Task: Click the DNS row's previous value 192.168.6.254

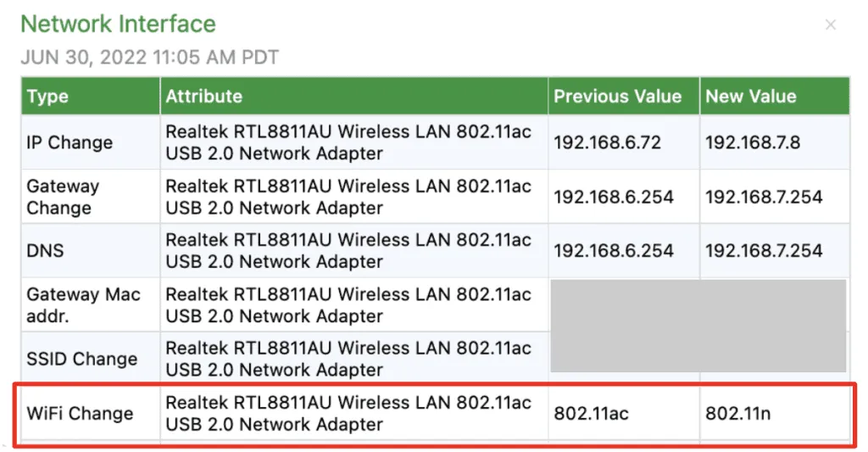Action: 614,251
